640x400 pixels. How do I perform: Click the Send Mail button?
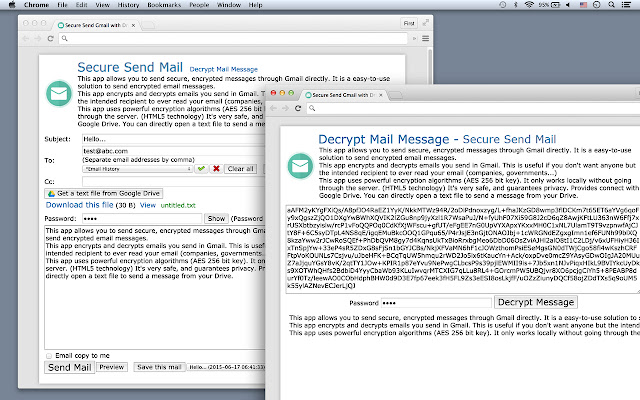pos(69,367)
